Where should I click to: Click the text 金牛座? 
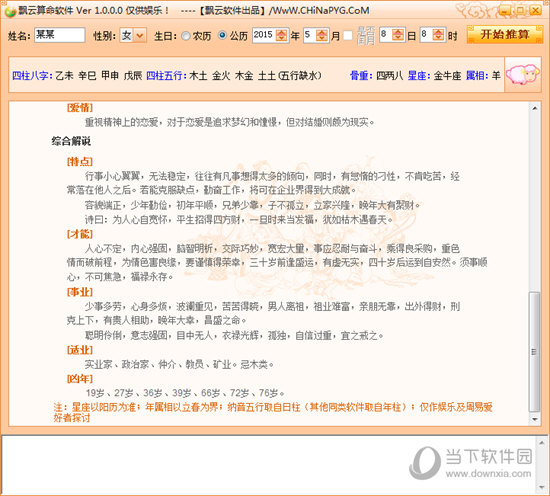coord(447,75)
